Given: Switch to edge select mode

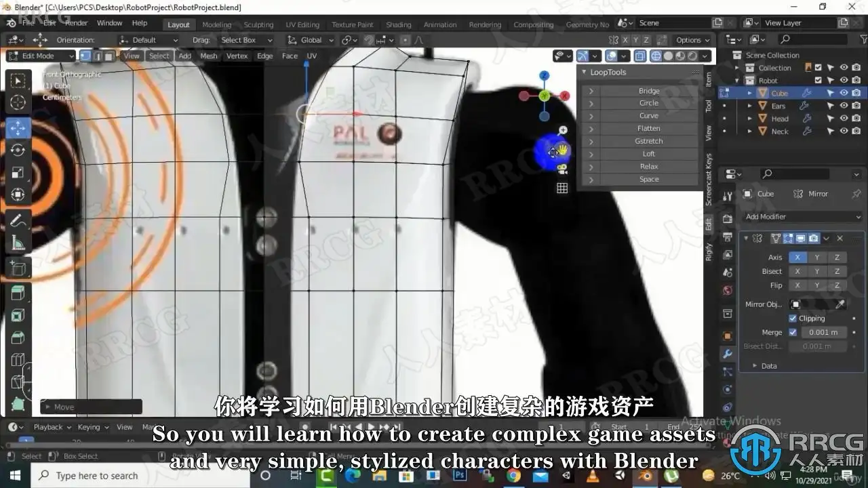Looking at the screenshot, I should tap(98, 56).
